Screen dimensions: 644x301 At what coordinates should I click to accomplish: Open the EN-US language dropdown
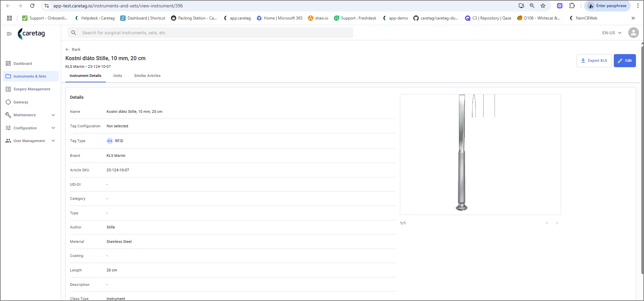pos(612,33)
